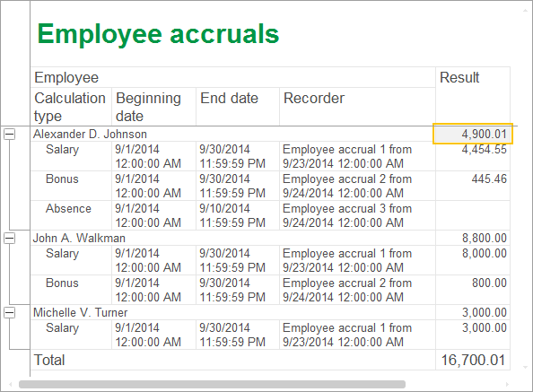Select the Total 16,700.01 cell
This screenshot has width=533, height=392.
[473, 360]
